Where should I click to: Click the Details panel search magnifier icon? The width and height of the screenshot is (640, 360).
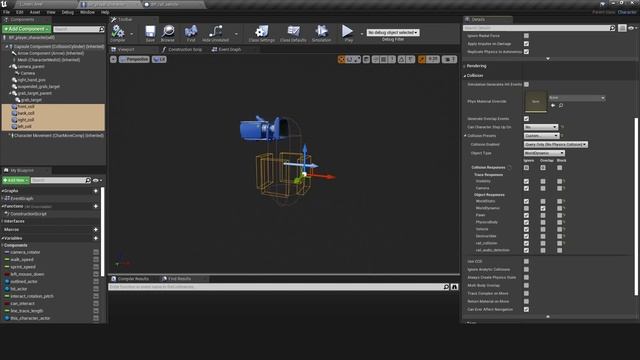pos(612,28)
